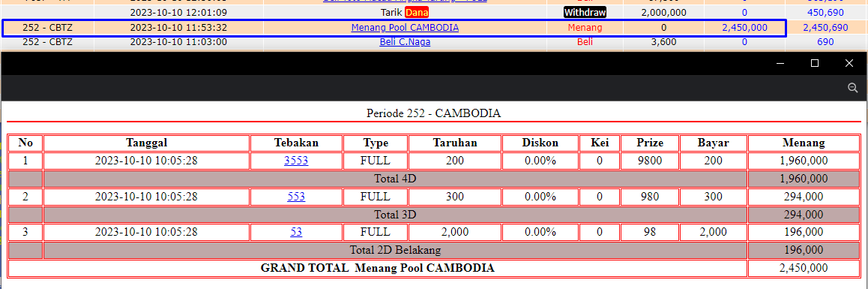The width and height of the screenshot is (868, 289).
Task: Click the 3,600 amount in C.Naga row
Action: [663, 41]
